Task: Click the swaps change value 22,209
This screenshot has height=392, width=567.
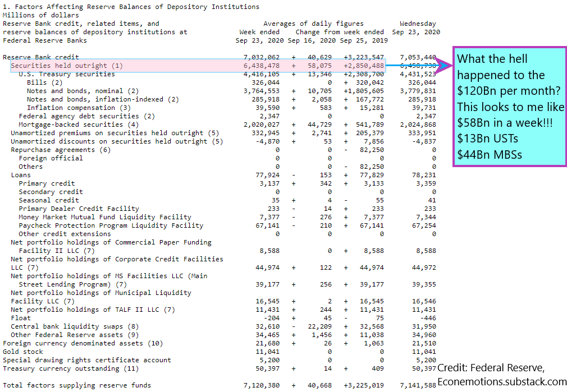Action: point(319,326)
